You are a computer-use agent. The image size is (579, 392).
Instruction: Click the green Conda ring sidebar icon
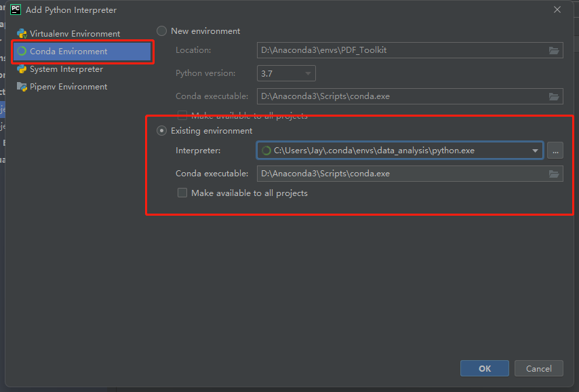[x=22, y=52]
